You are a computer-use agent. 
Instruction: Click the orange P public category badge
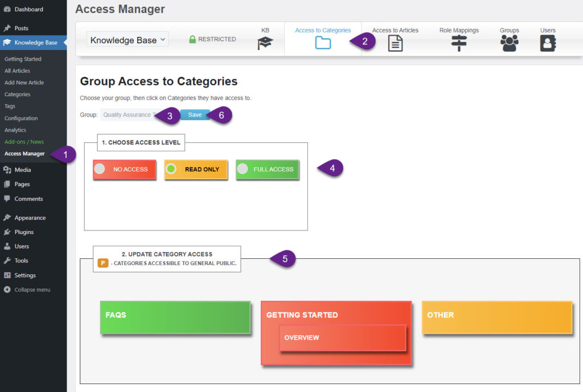point(103,263)
